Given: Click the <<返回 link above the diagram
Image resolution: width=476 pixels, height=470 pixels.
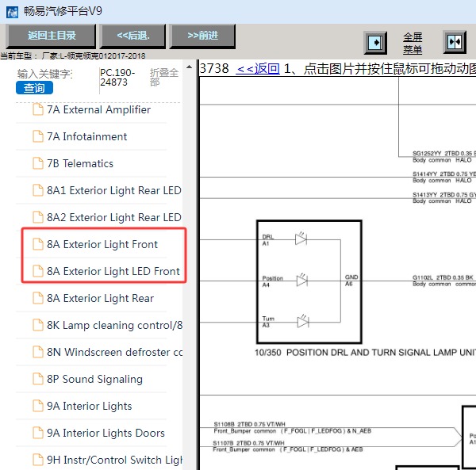Looking at the screenshot, I should click(258, 68).
